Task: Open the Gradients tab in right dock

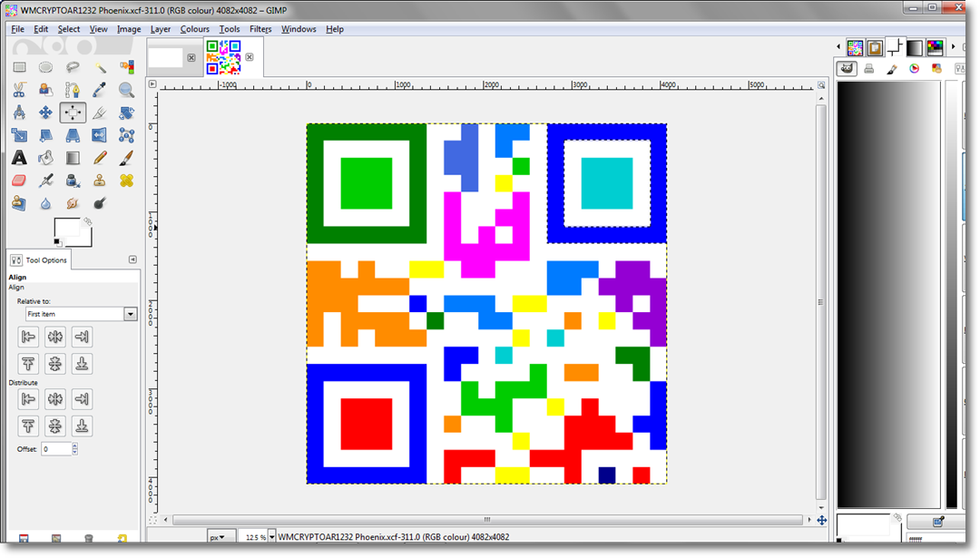Action: click(x=915, y=47)
